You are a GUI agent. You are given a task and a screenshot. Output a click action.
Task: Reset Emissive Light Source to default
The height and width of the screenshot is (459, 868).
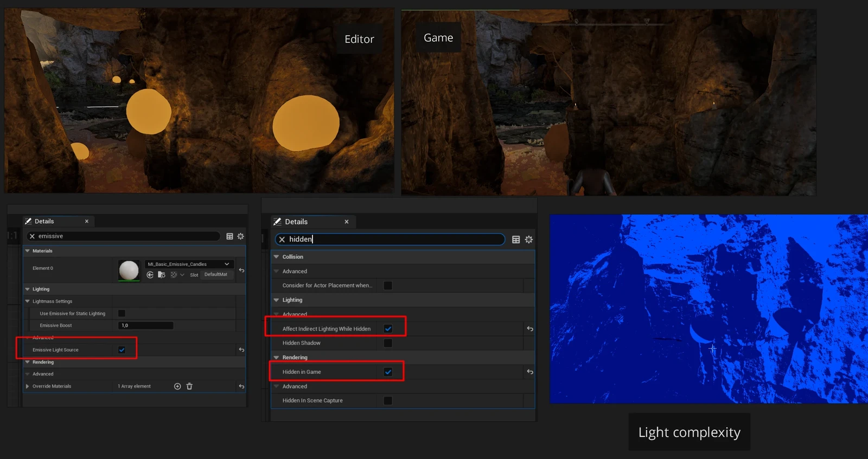[241, 350]
